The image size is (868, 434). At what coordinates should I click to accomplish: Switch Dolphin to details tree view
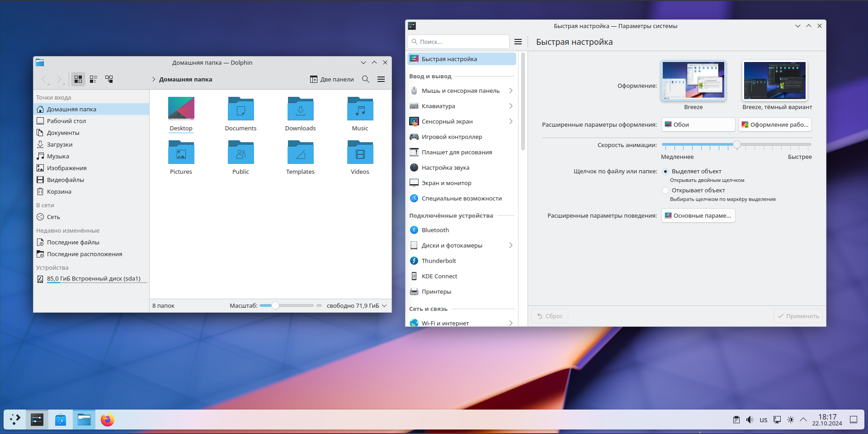(x=109, y=79)
